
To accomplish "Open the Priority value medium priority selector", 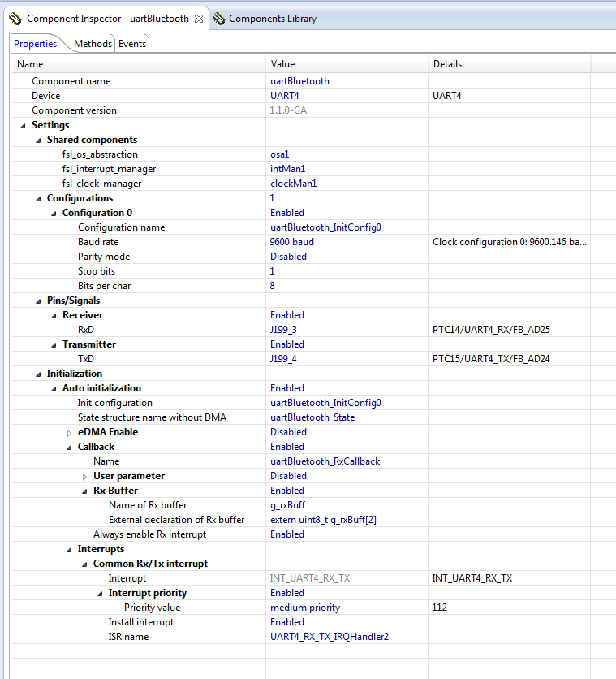I will [305, 608].
